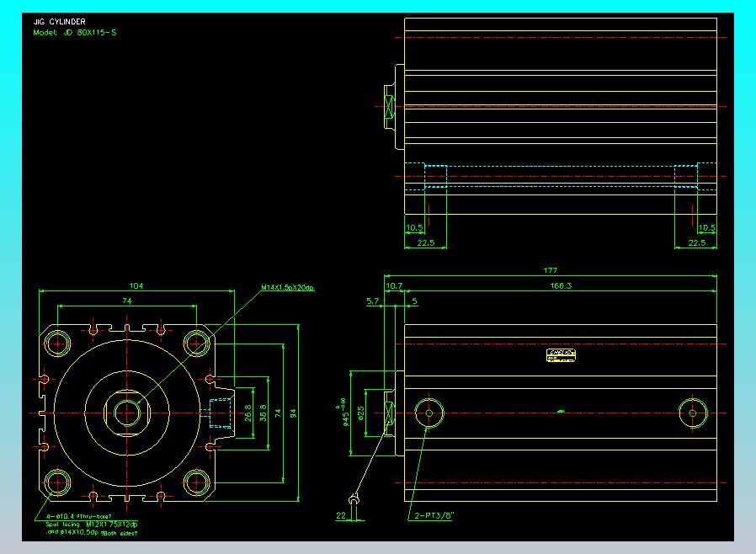Click the wrench flat symbol near 22 dimension

[357, 503]
